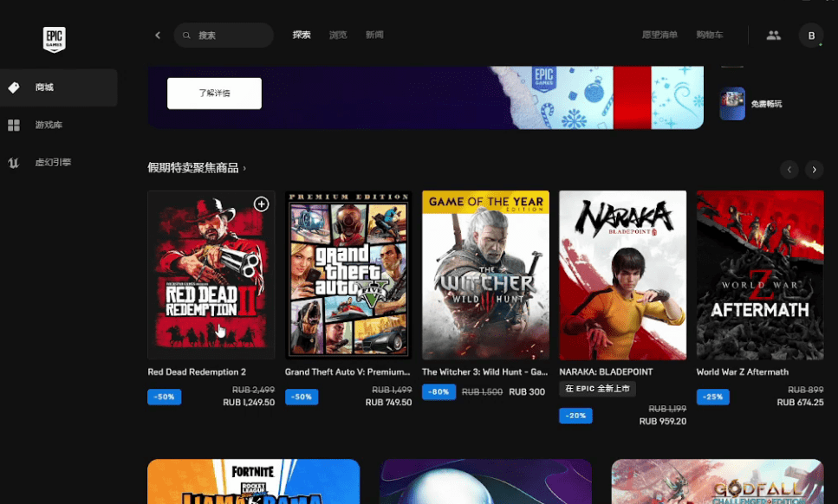The width and height of the screenshot is (838, 504).
Task: Click the 了解详情 button
Action: (214, 94)
